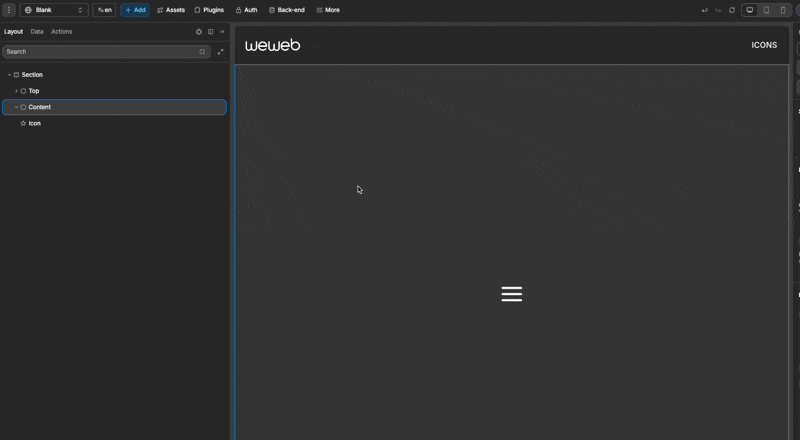Image resolution: width=800 pixels, height=440 pixels.
Task: Switch to mobile breakpoint view
Action: pyautogui.click(x=783, y=10)
